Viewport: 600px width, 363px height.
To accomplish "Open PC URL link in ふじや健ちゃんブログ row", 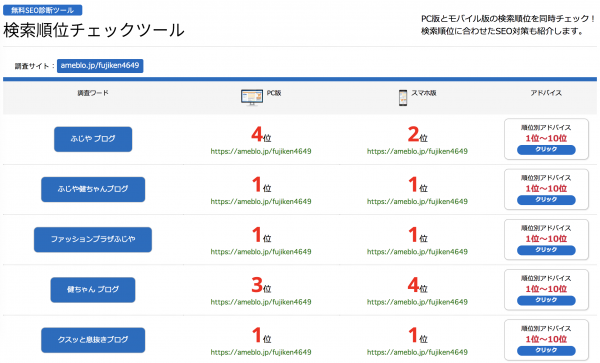I will [x=261, y=202].
